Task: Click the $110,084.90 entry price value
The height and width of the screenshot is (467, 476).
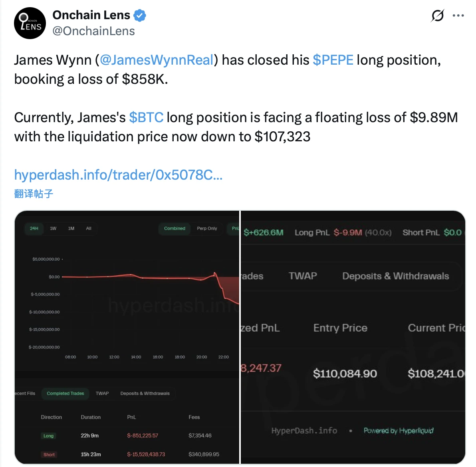Action: (345, 374)
